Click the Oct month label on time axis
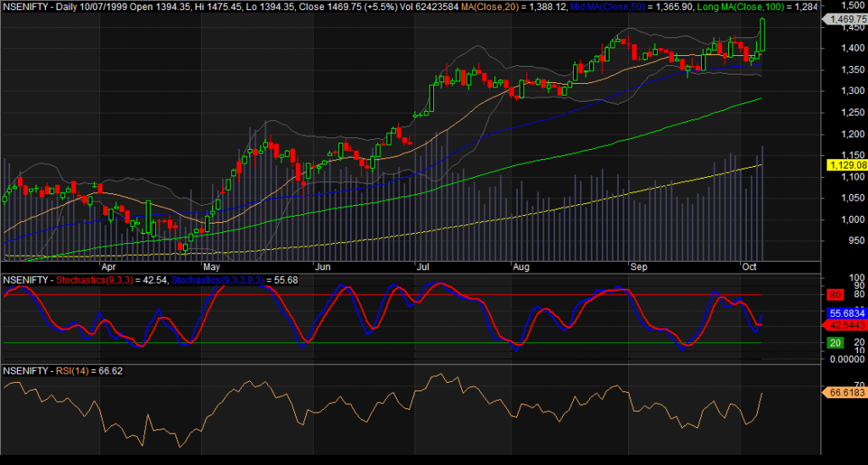This screenshot has height=465, width=868. 749,267
